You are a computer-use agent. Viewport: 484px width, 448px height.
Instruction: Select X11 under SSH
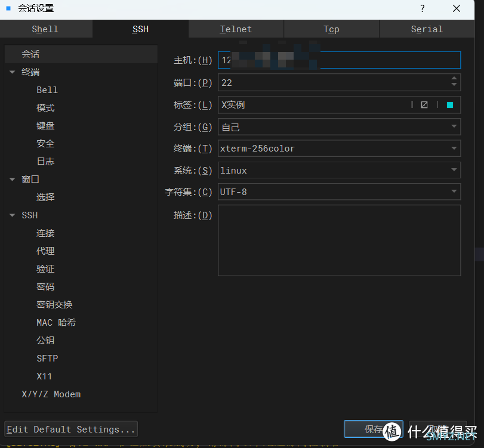pos(44,376)
